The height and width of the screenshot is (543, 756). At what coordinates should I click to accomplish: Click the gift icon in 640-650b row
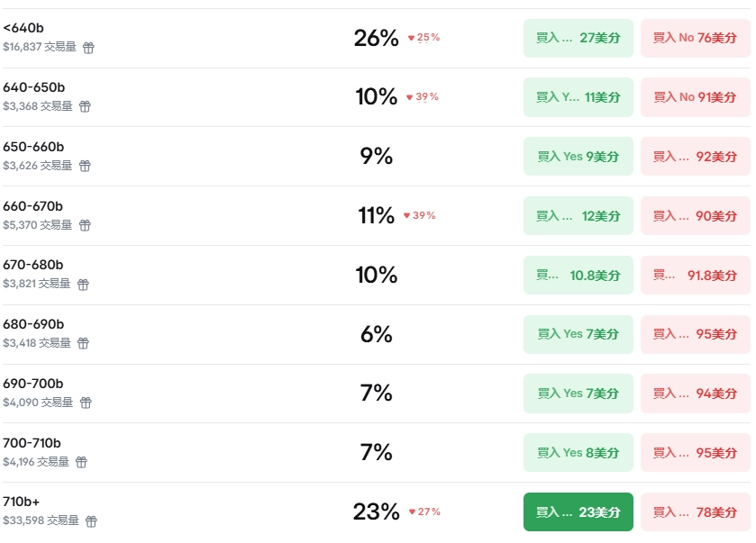[x=85, y=106]
